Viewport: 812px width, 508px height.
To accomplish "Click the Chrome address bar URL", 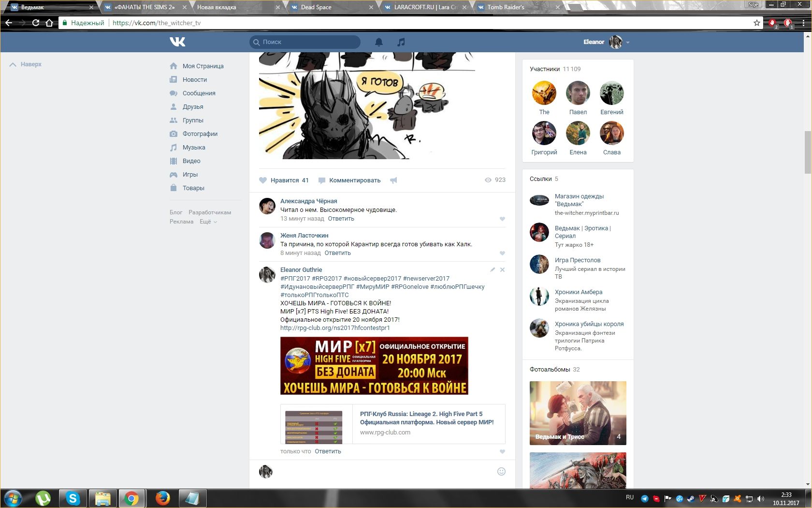I will [x=157, y=23].
